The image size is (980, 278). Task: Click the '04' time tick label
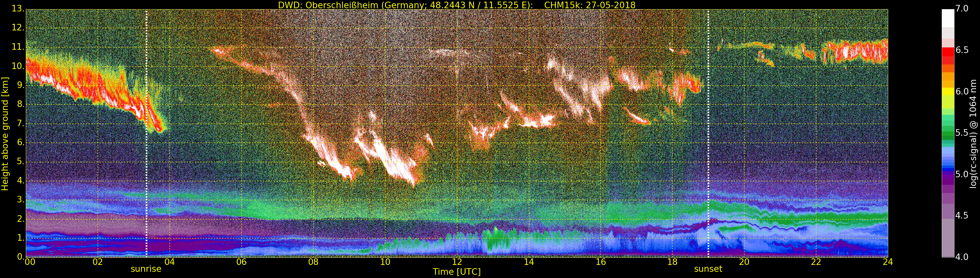click(x=170, y=262)
